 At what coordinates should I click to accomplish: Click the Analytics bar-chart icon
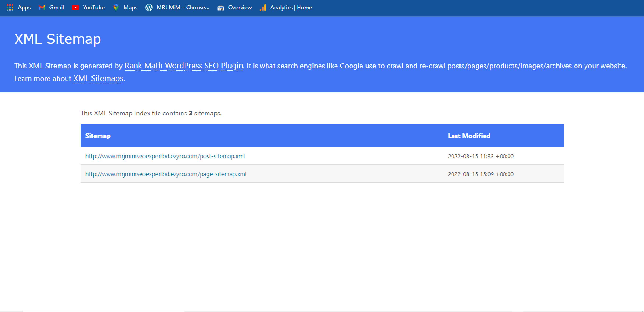263,8
